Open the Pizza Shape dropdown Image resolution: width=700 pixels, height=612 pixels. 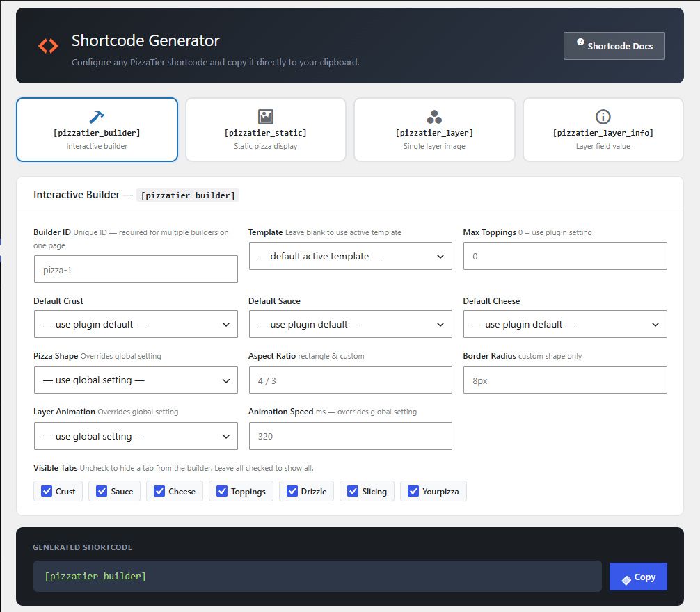click(136, 380)
